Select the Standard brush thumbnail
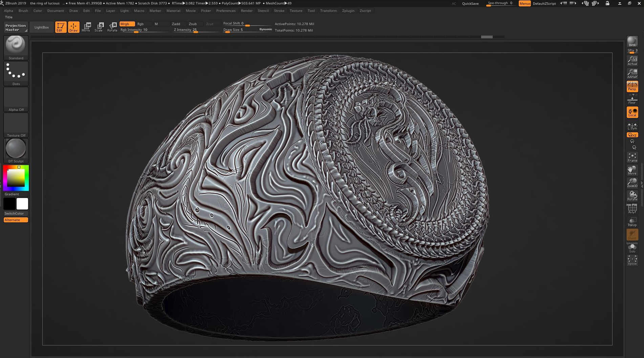Image resolution: width=644 pixels, height=358 pixels. point(16,48)
